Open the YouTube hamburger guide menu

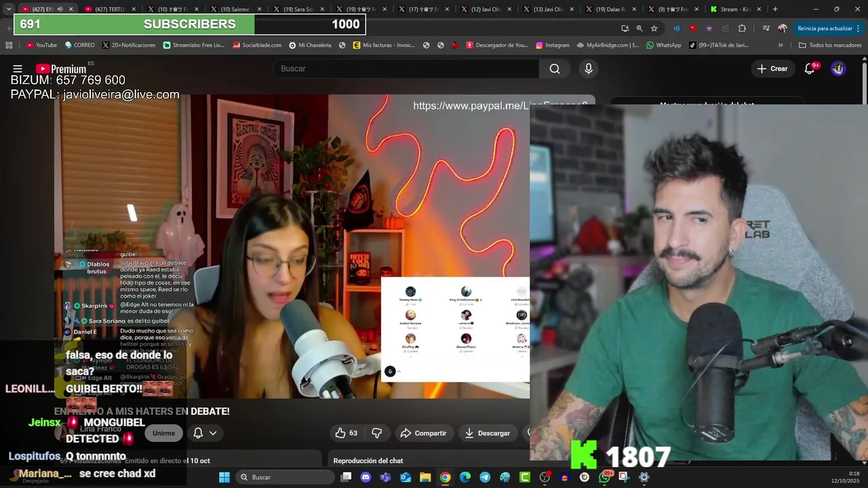coord(18,69)
